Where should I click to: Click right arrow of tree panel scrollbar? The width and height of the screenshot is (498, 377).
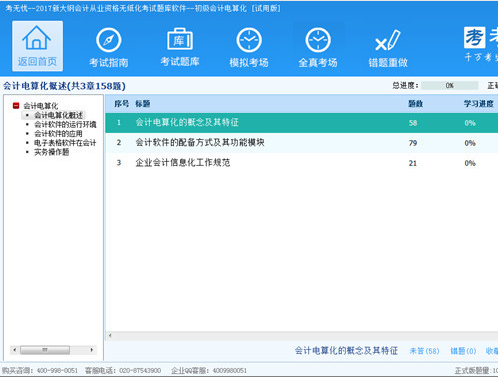(x=92, y=350)
